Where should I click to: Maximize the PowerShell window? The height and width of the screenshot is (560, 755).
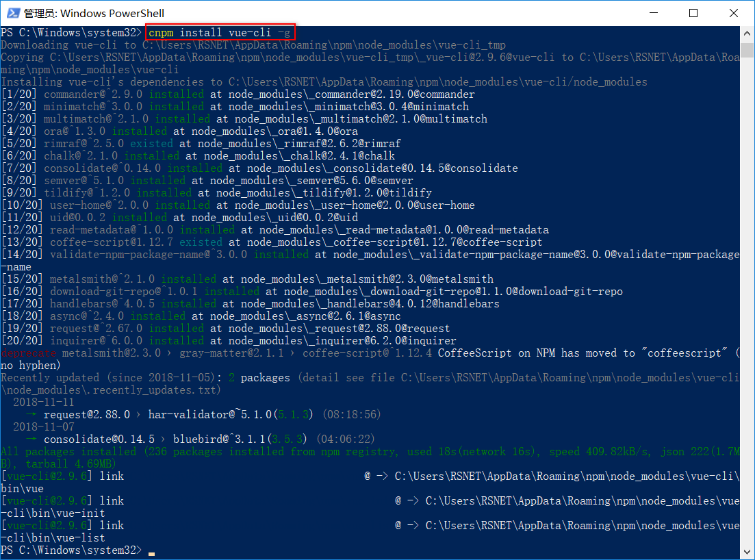693,13
